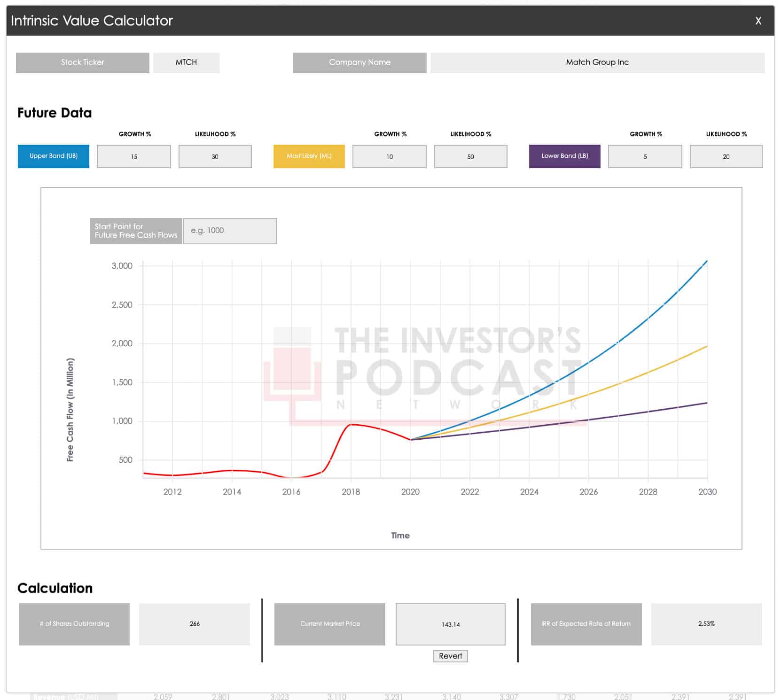This screenshot has height=700, width=781.
Task: Select the blue upper band projection line
Action: pyautogui.click(x=648, y=319)
